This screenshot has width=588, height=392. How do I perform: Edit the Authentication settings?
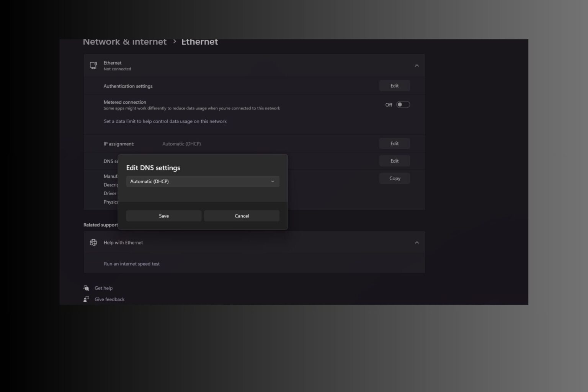tap(394, 86)
